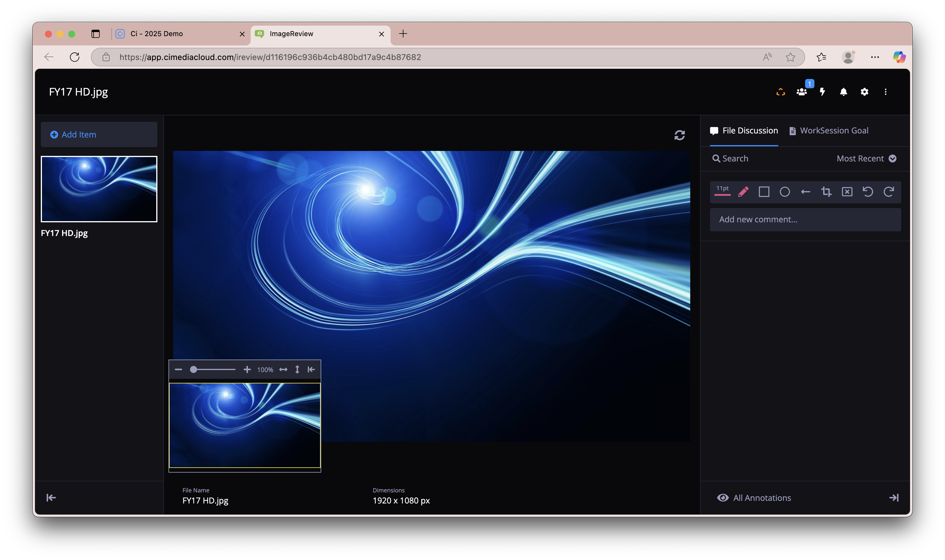Toggle All Annotations visibility eye
The image size is (945, 560).
(x=722, y=497)
